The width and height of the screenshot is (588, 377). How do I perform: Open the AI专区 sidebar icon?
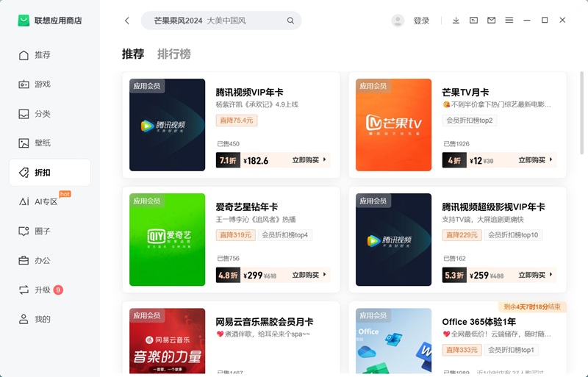(x=24, y=202)
